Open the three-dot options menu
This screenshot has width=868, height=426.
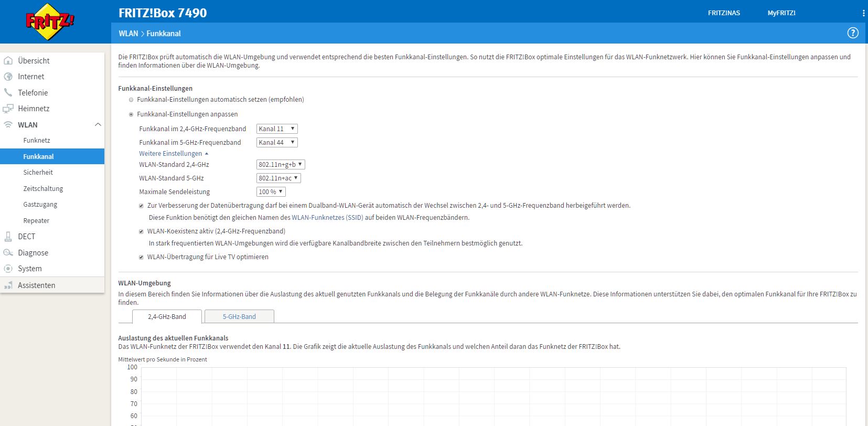863,13
